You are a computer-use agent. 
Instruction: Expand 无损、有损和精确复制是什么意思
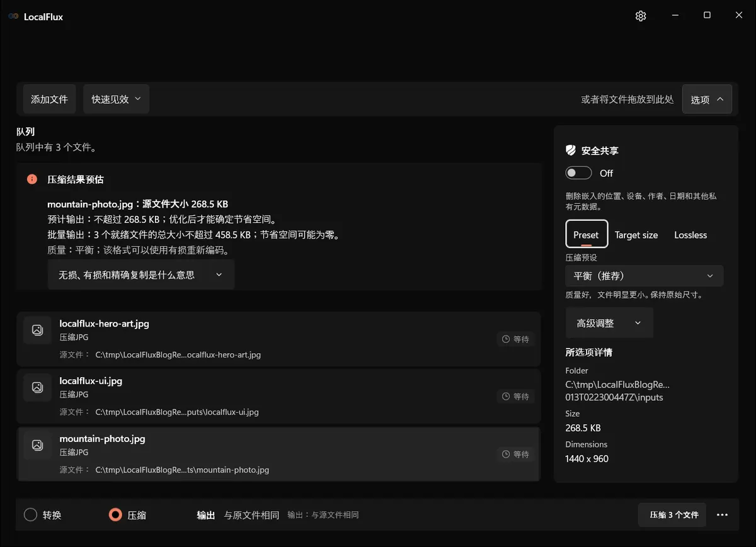point(141,274)
